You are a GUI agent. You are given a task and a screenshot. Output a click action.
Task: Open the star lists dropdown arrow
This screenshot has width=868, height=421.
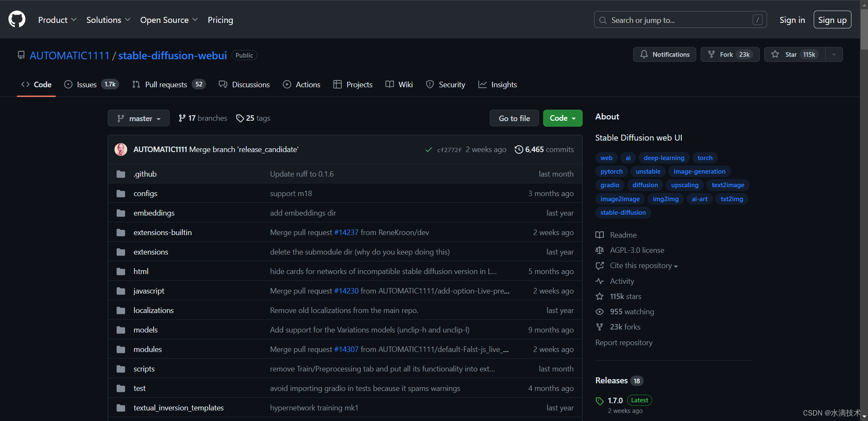(834, 54)
